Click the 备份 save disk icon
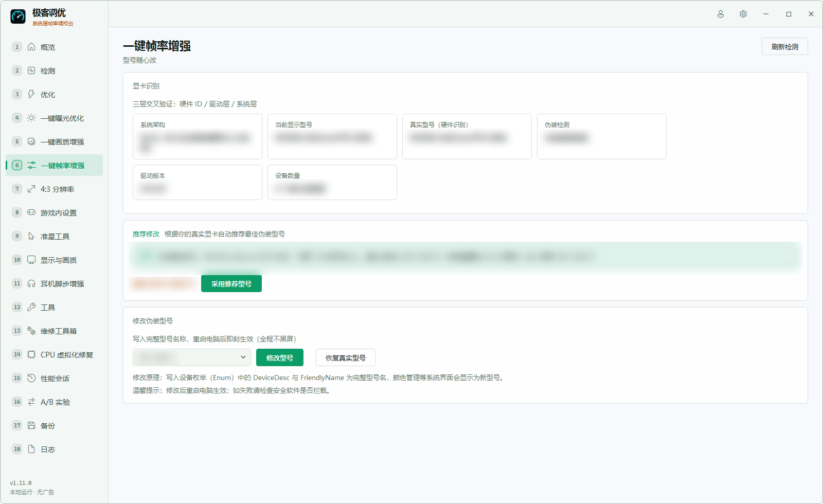Screen dimensions: 823x504 [31, 425]
